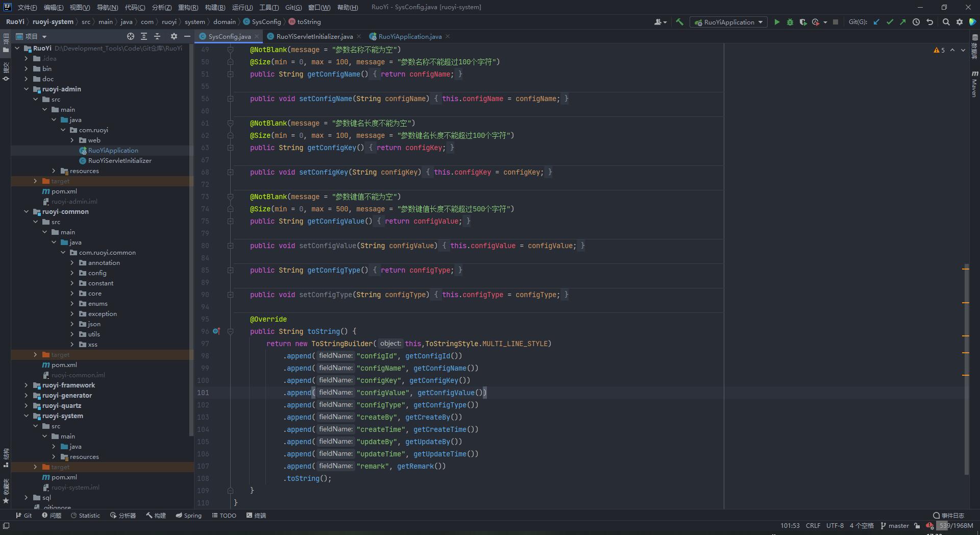Fold the toString method at line 96

click(x=230, y=331)
